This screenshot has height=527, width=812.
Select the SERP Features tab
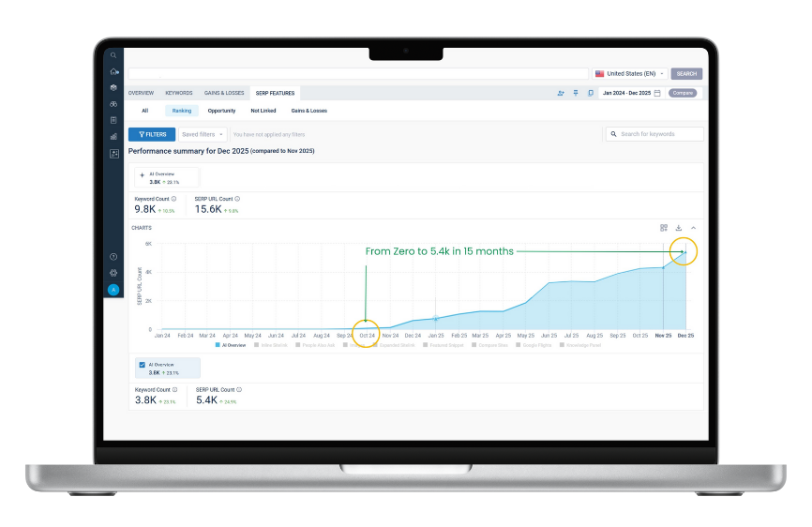tap(275, 93)
